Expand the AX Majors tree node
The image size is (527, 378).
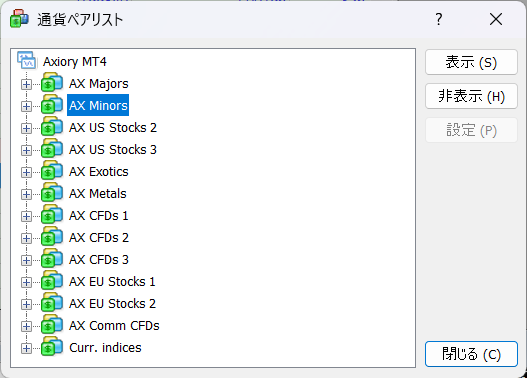point(26,84)
